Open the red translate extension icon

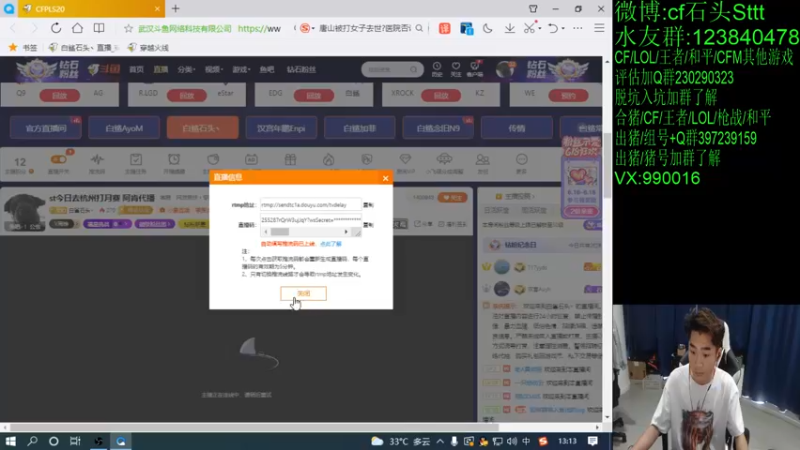pyautogui.click(x=444, y=29)
